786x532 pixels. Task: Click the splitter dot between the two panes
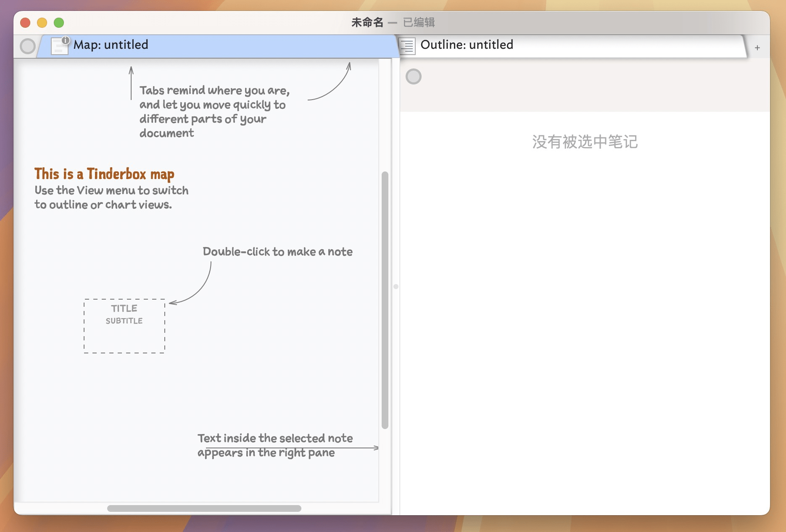tap(396, 287)
